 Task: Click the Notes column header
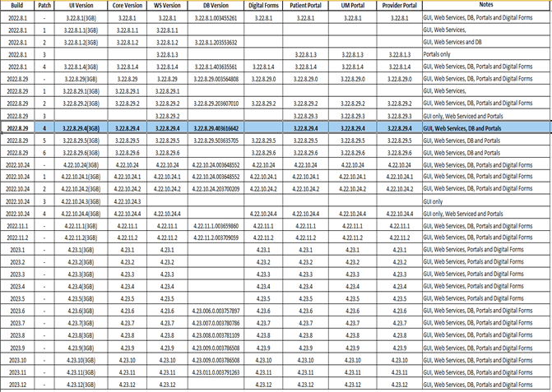pyautogui.click(x=485, y=5)
